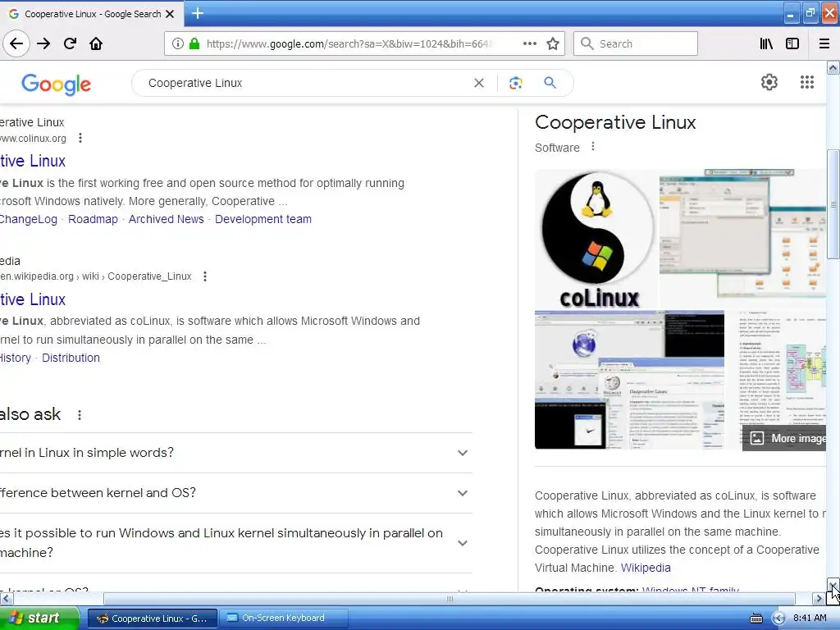Click the vertical scrollbar thumb
The width and height of the screenshot is (840, 630).
pos(833,204)
